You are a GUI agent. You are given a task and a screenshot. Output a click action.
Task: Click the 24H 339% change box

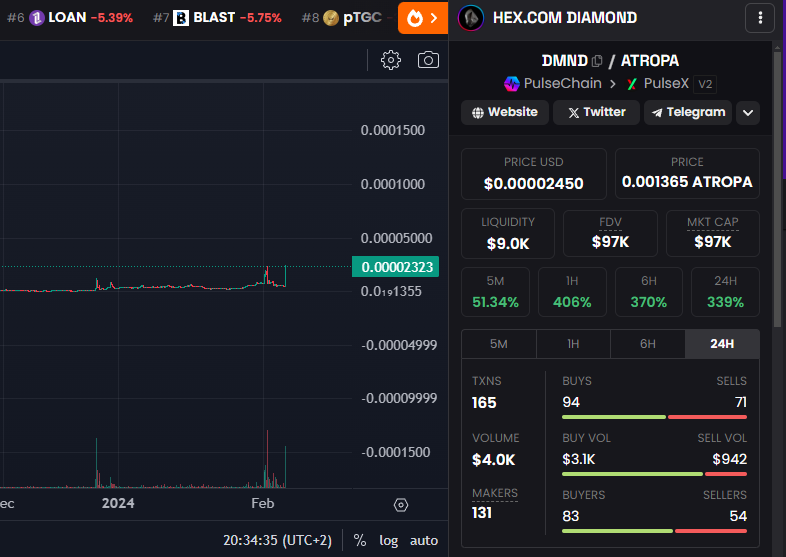725,292
